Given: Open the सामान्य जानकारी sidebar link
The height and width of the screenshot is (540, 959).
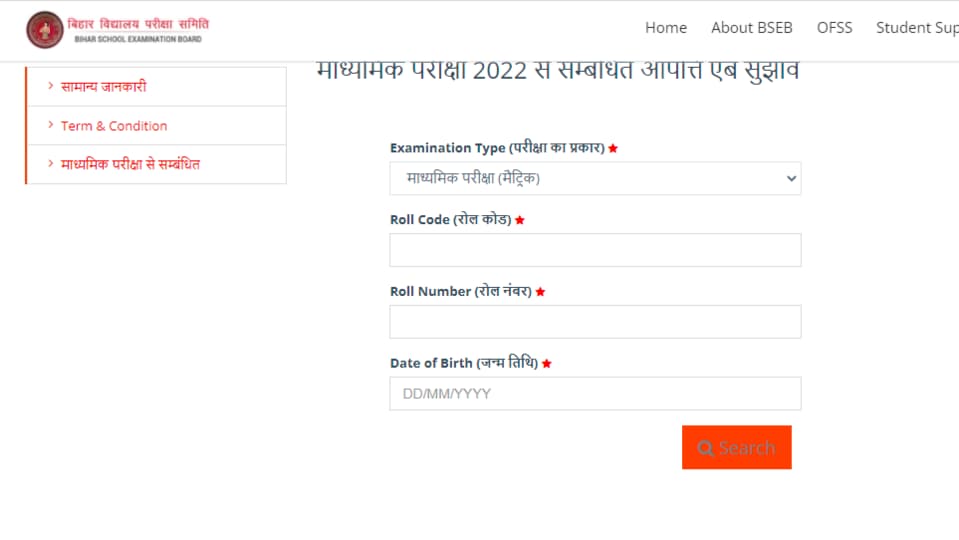Looking at the screenshot, I should tap(103, 86).
